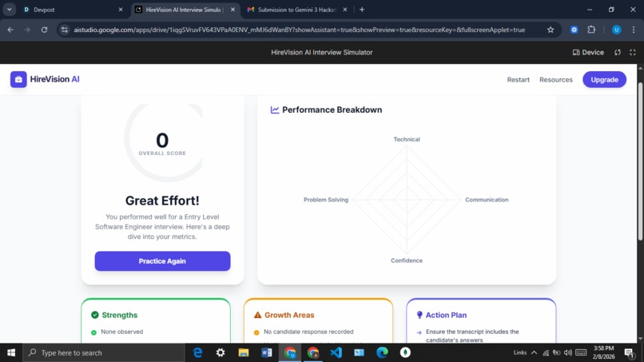Click the Communication axis label
The height and width of the screenshot is (362, 644).
coord(487,200)
